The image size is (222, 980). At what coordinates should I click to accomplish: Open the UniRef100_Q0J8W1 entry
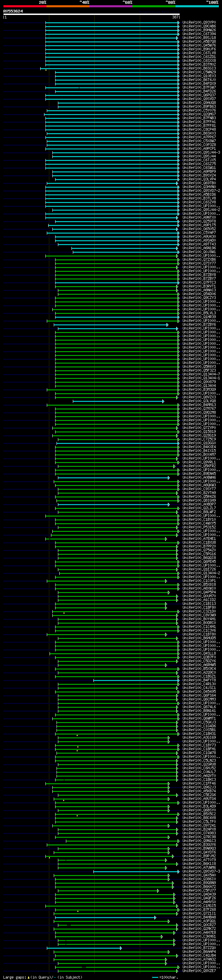coord(199,252)
